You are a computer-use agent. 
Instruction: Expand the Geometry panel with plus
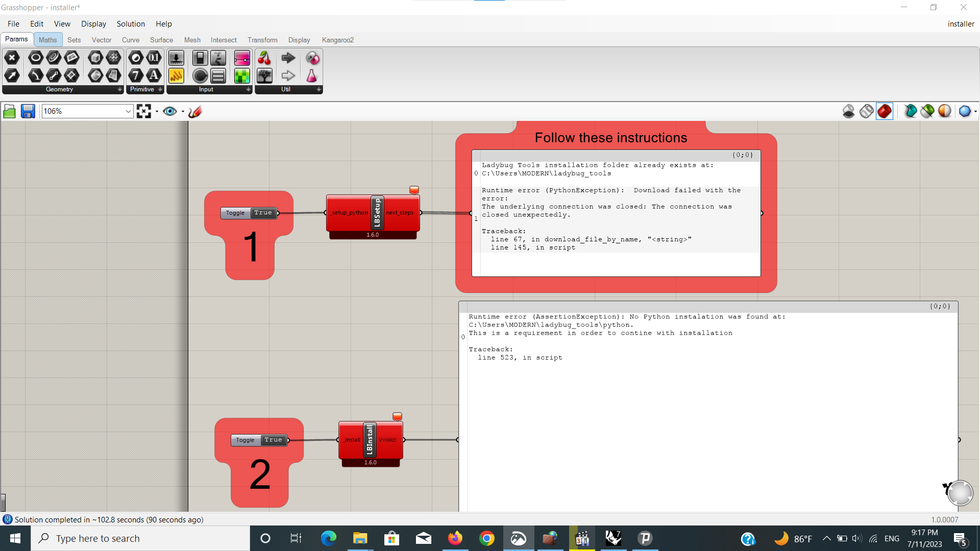coord(120,89)
